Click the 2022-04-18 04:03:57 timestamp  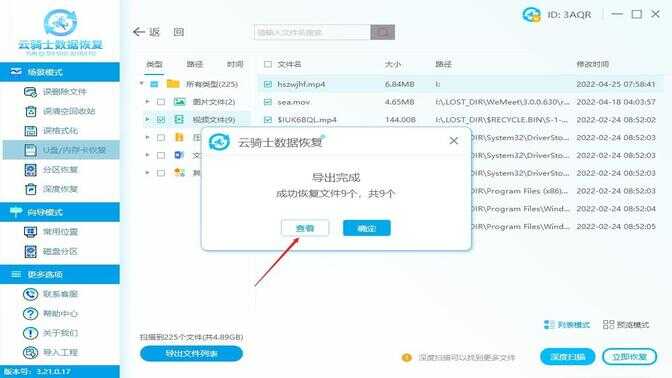coord(616,102)
